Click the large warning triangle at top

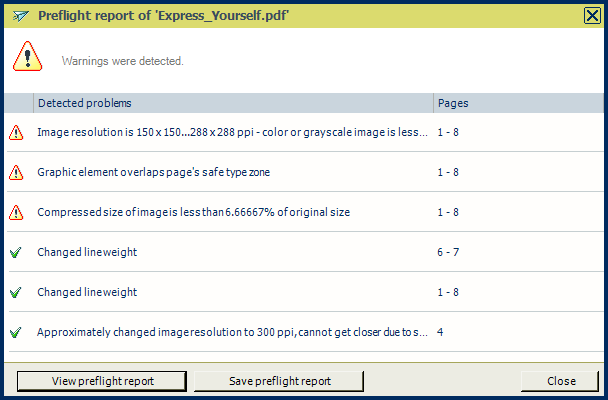[28, 58]
